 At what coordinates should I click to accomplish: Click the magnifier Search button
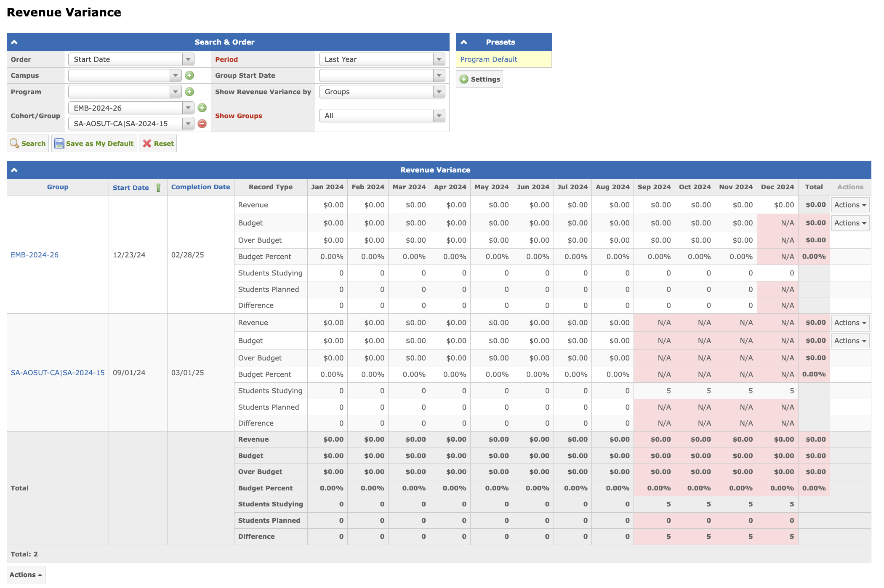28,143
